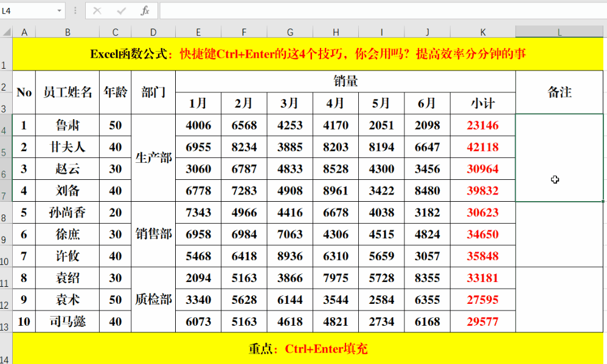Click subtotal cell 23146
Screen dimensions: 607x364
click(483, 125)
